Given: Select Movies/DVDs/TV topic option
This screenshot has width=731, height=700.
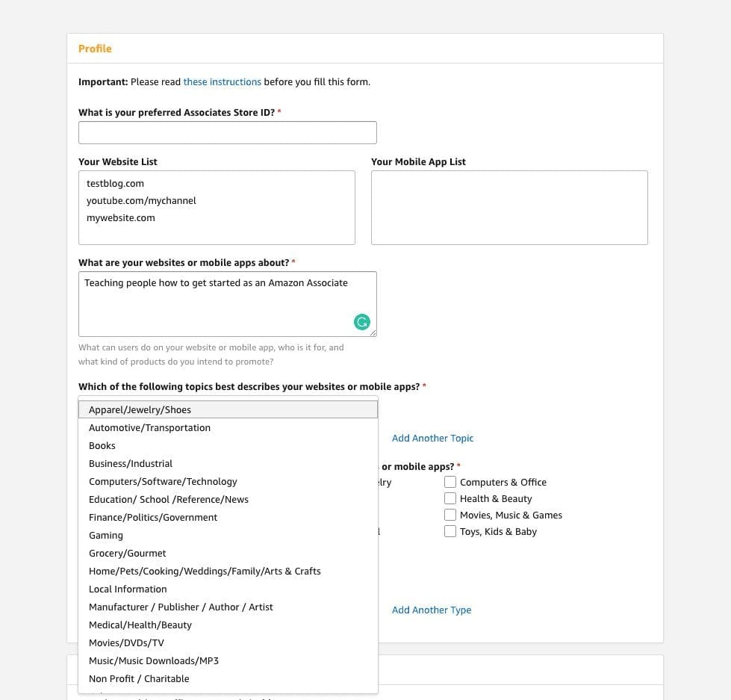Looking at the screenshot, I should pos(228,643).
